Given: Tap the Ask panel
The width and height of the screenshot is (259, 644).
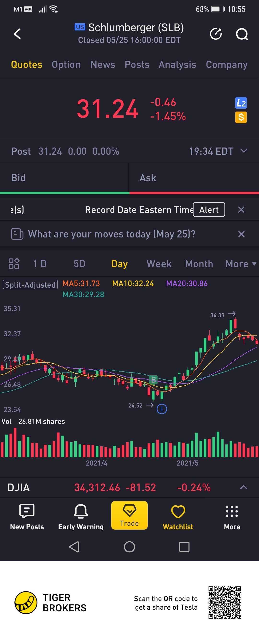Looking at the screenshot, I should pos(194,178).
